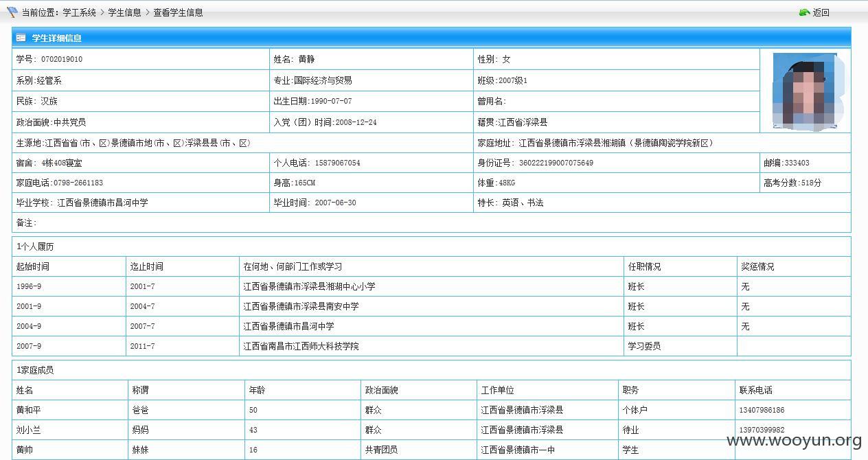This screenshot has height=460, width=868.
Task: Select the 毕业学校 cell
Action: [x=141, y=203]
